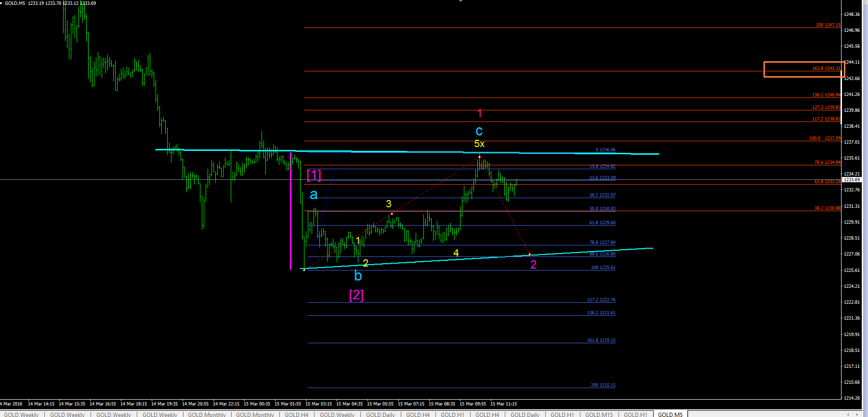Select the blue Fibonacci label '38.2 1232.07'
Image resolution: width=868 pixels, height=417 pixels.
click(603, 195)
